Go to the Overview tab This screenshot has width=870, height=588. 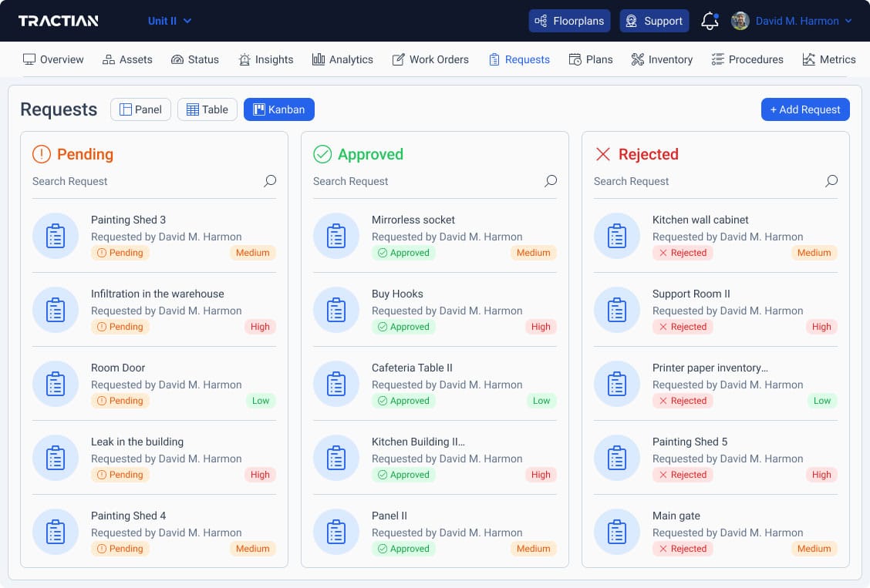click(53, 59)
